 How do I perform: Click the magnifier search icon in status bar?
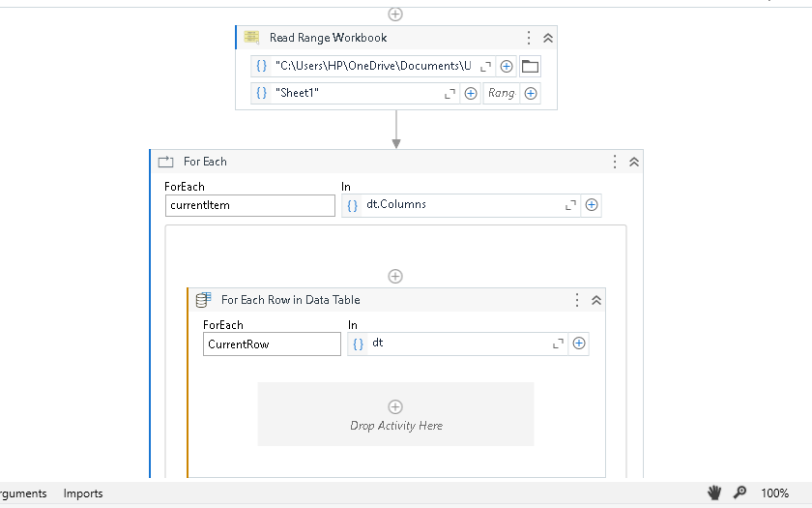pos(739,493)
